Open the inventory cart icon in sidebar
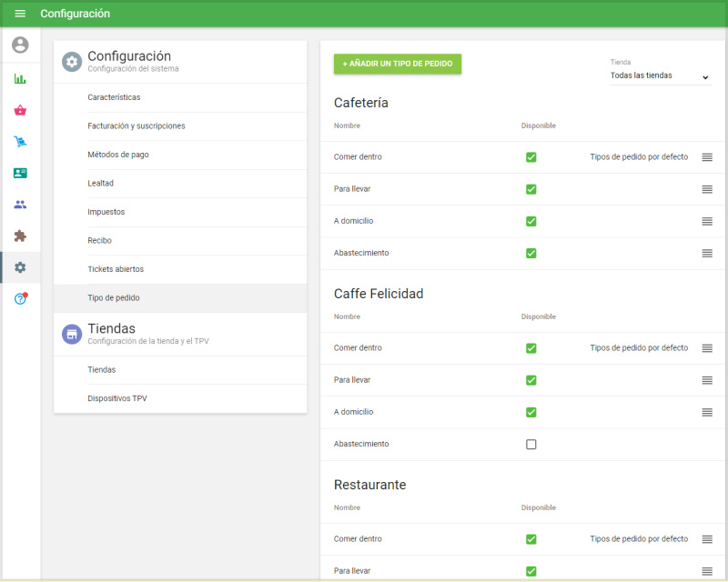Image resolution: width=728 pixels, height=582 pixels. pyautogui.click(x=20, y=142)
